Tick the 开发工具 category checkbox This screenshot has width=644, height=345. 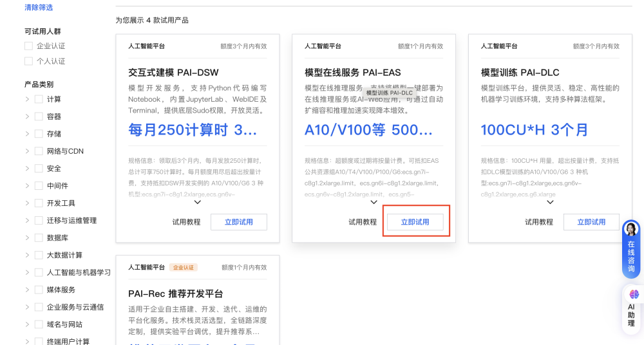coord(39,203)
